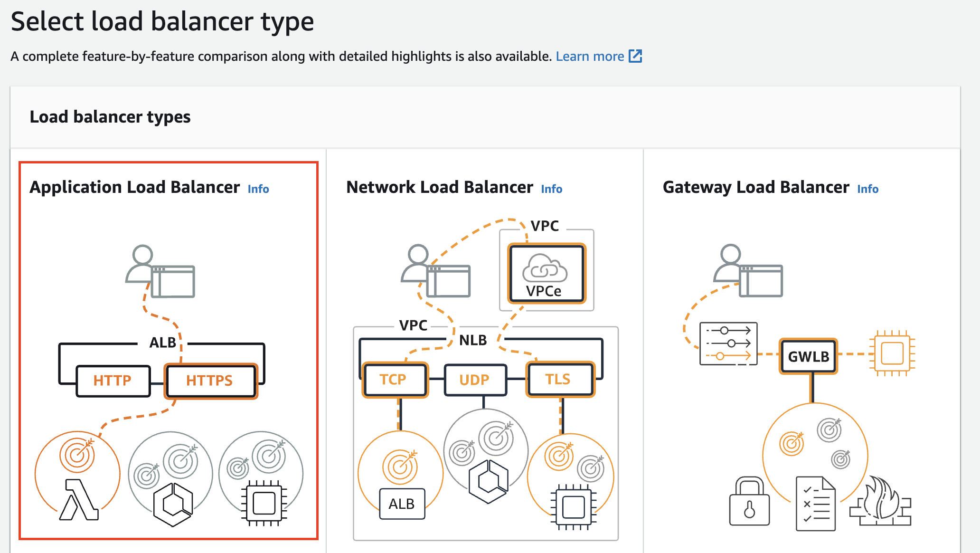Select the Application Load Balancer heading
This screenshot has height=553, width=980.
[135, 187]
